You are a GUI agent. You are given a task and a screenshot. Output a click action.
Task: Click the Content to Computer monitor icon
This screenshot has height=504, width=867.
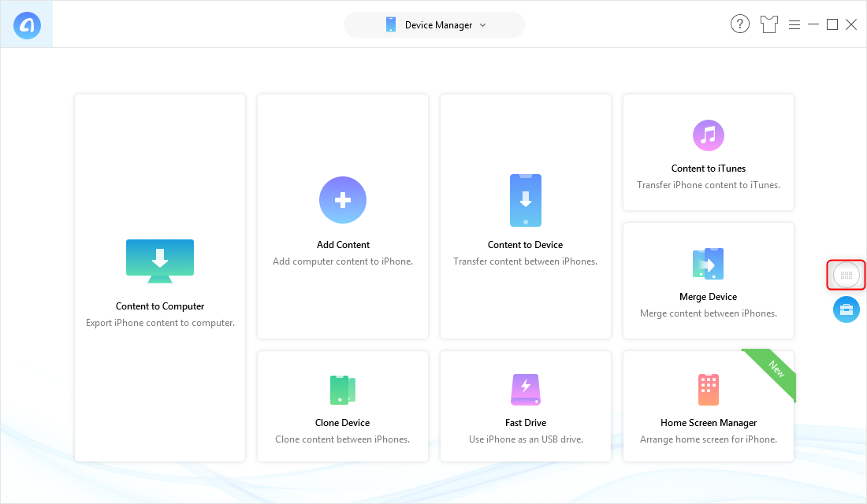tap(160, 261)
